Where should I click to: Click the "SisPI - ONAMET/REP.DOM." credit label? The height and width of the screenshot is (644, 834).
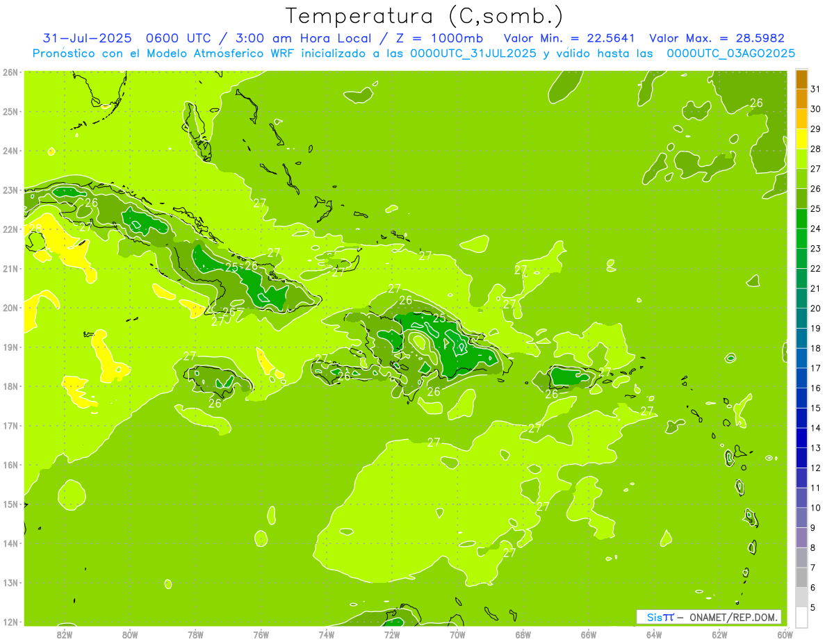709,617
